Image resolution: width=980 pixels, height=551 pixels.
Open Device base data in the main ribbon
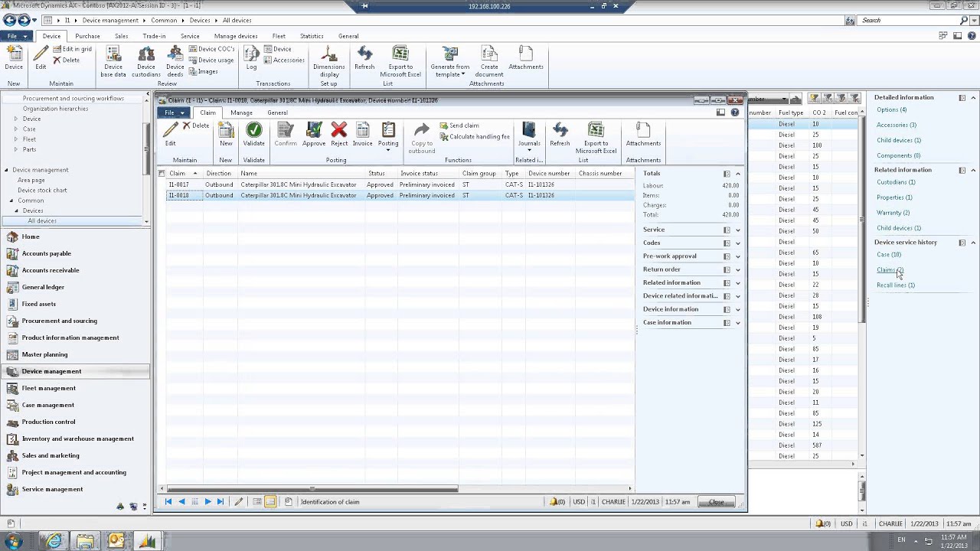(114, 61)
